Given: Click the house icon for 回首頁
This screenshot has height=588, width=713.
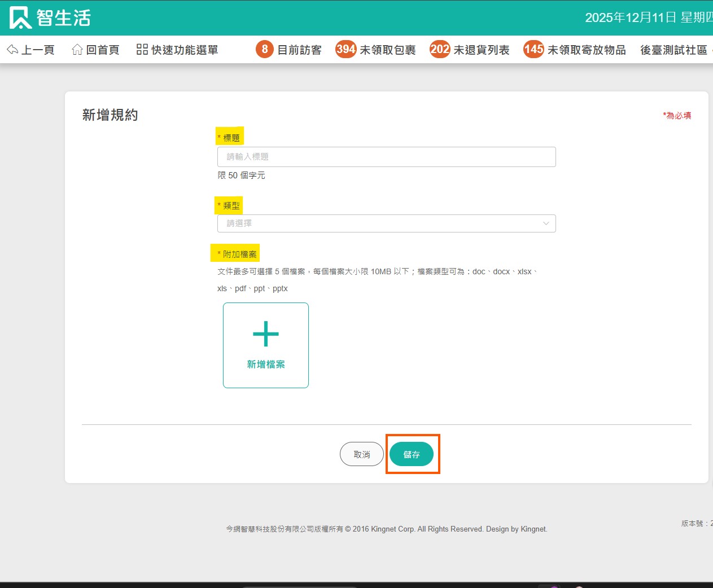Looking at the screenshot, I should (x=77, y=50).
